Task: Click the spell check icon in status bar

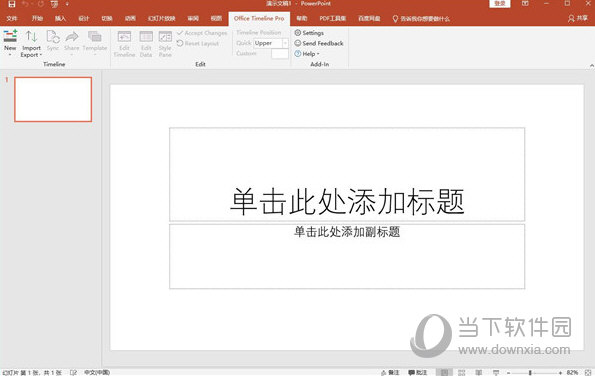Action: [73, 373]
